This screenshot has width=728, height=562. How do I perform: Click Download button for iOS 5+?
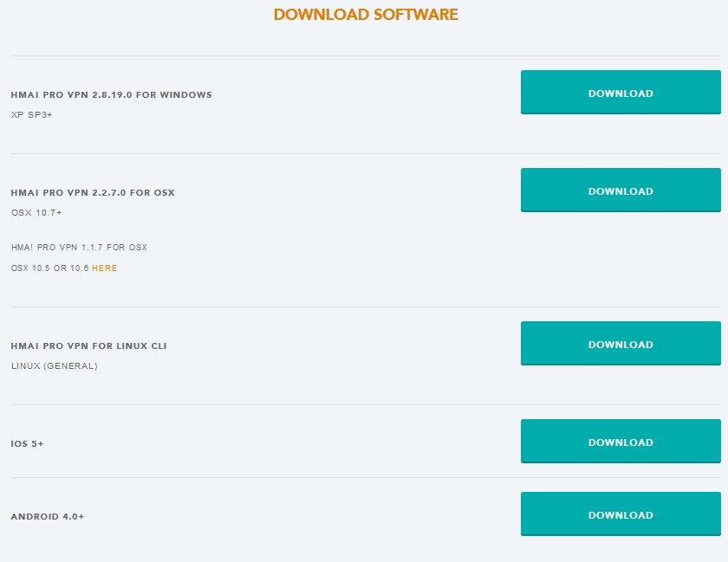coord(621,442)
